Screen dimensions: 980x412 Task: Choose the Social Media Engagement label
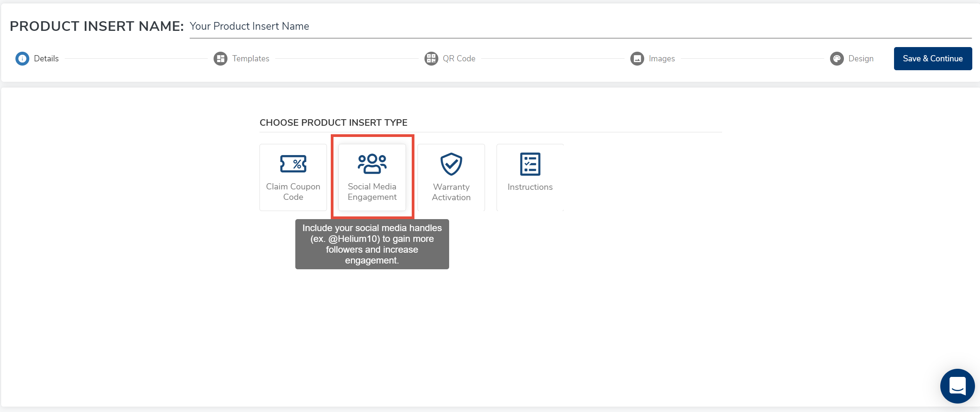[372, 192]
